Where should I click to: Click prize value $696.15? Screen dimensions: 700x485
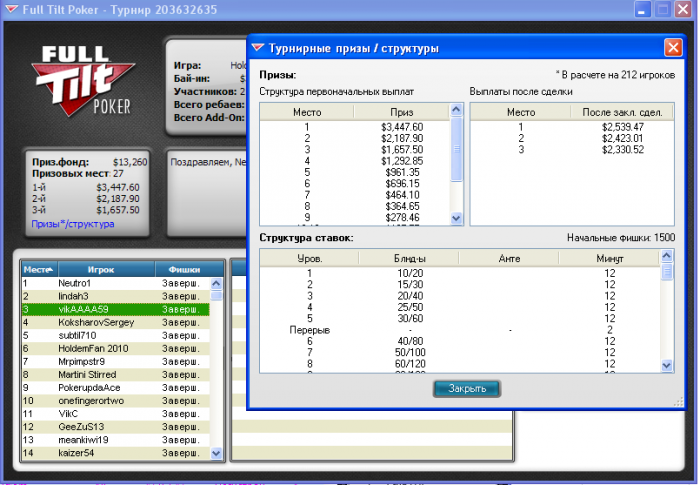402,184
